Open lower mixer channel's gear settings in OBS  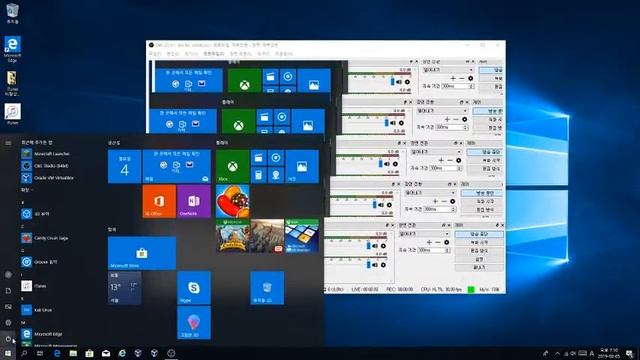tap(383, 265)
